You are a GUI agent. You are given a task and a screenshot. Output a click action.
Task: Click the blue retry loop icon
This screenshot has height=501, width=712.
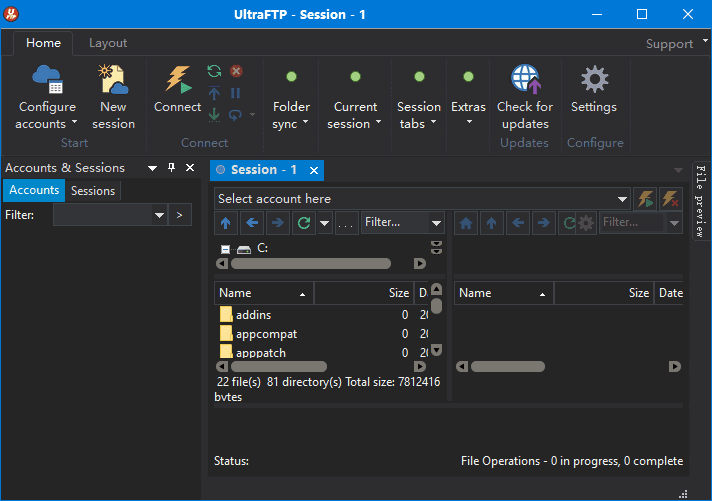[235, 114]
